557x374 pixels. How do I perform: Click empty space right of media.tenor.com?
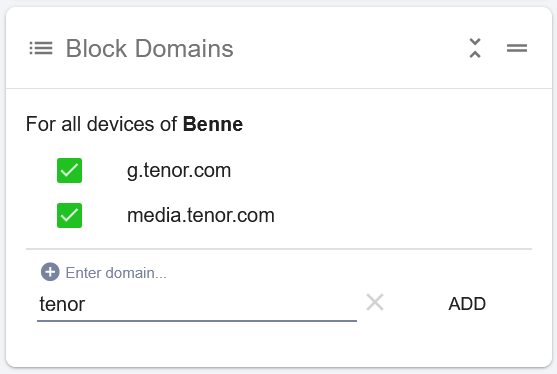[x=401, y=216]
